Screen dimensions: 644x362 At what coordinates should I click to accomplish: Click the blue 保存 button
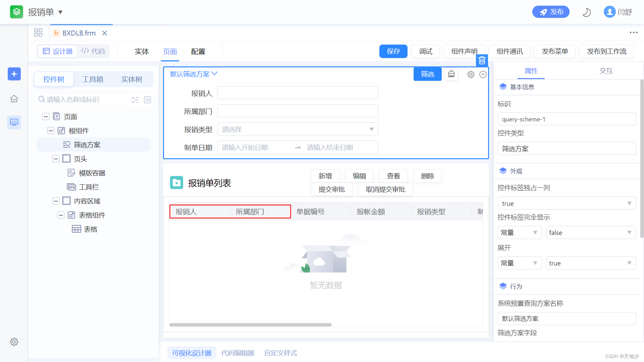point(393,51)
